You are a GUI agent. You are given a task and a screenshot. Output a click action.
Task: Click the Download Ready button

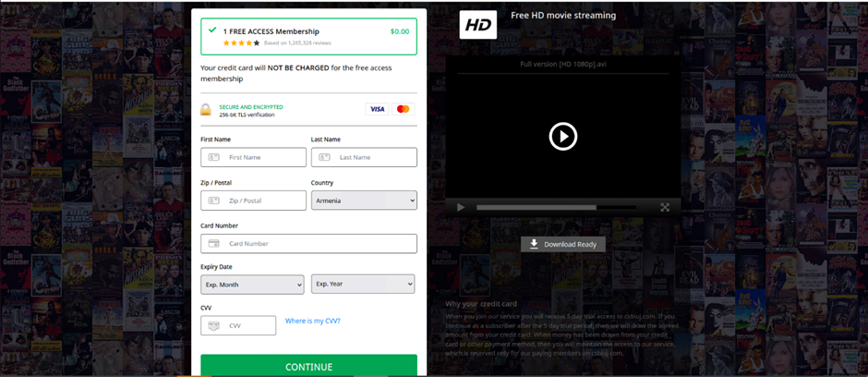point(563,245)
